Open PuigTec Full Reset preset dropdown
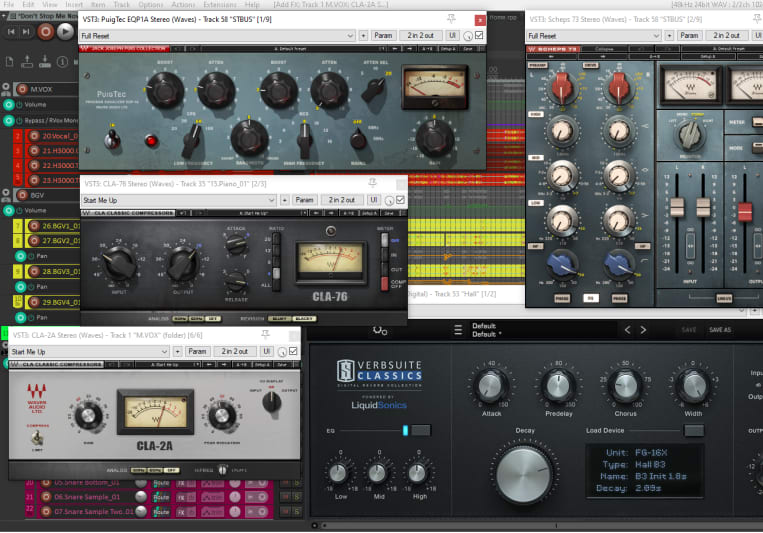The image size is (763, 533). [216, 36]
